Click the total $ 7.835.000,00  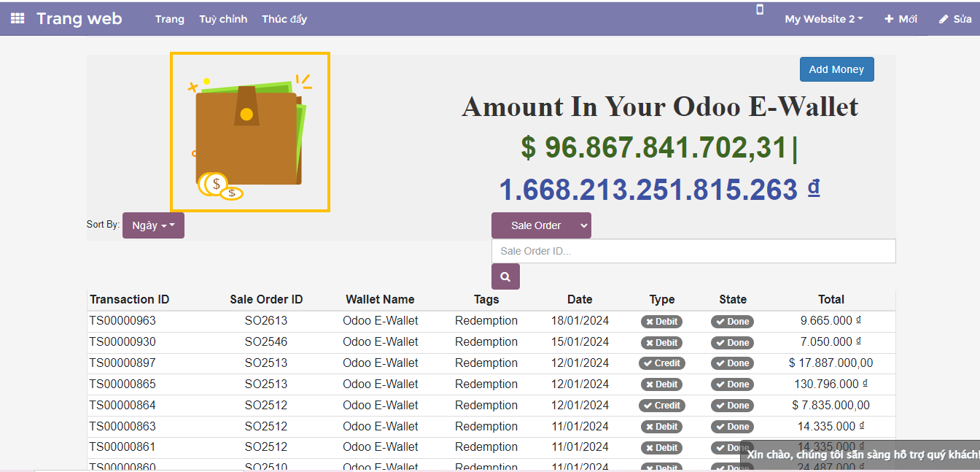(831, 405)
